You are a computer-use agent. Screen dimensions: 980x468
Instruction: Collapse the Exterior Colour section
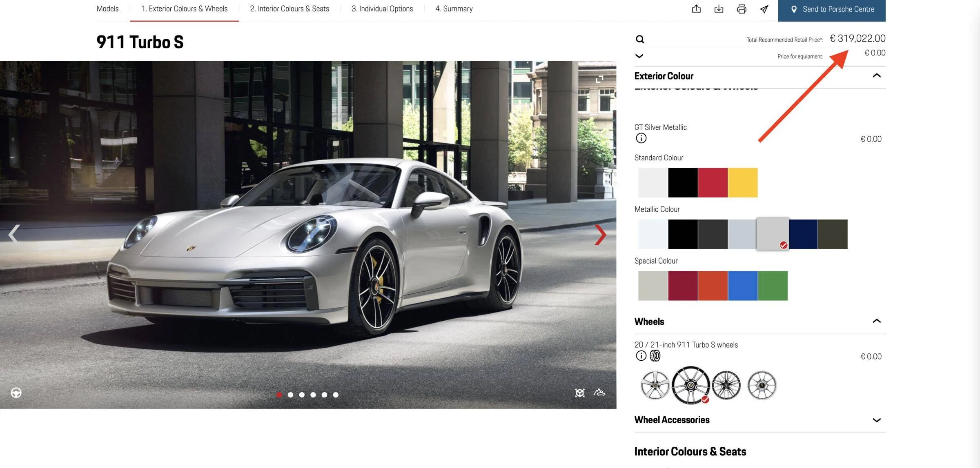876,75
